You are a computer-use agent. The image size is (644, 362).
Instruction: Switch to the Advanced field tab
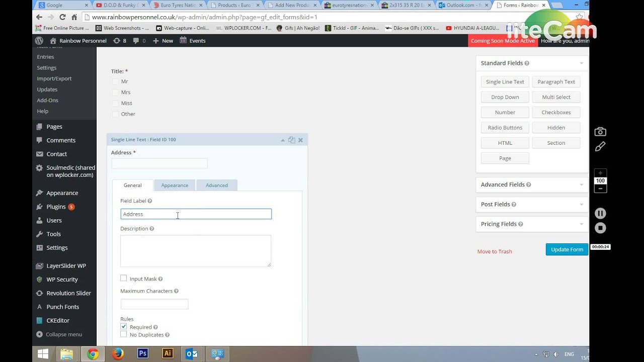[x=217, y=186]
